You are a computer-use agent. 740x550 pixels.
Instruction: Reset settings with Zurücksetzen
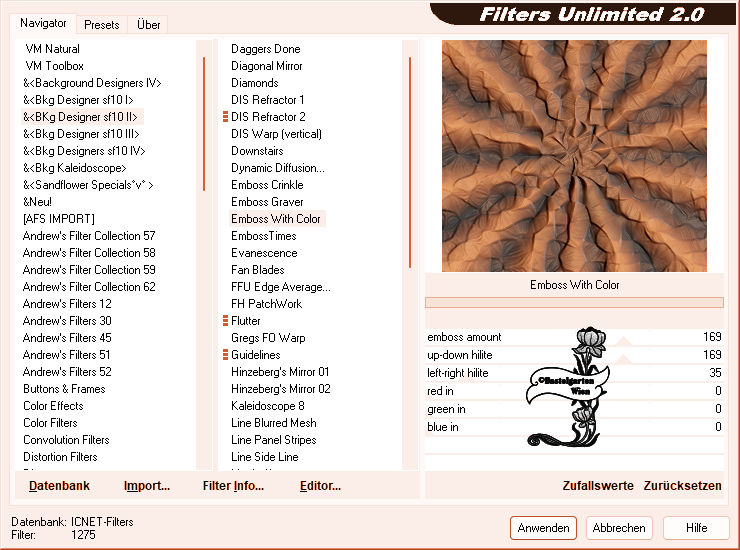tap(682, 486)
